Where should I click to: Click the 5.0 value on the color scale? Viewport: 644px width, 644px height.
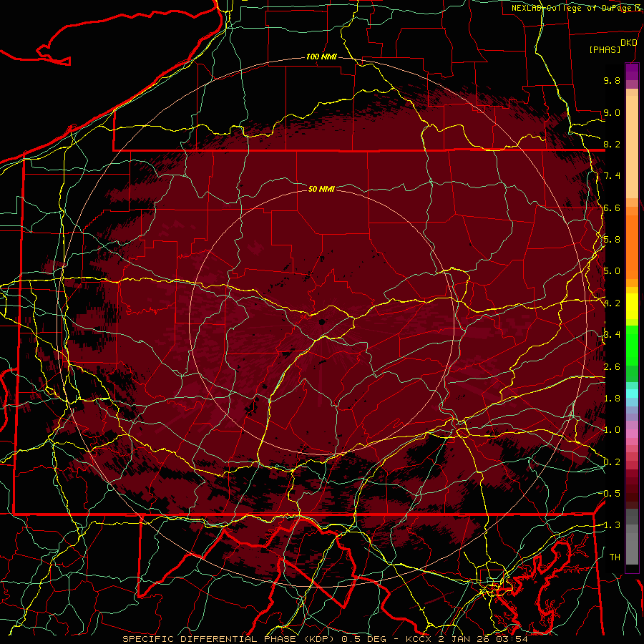click(x=612, y=271)
